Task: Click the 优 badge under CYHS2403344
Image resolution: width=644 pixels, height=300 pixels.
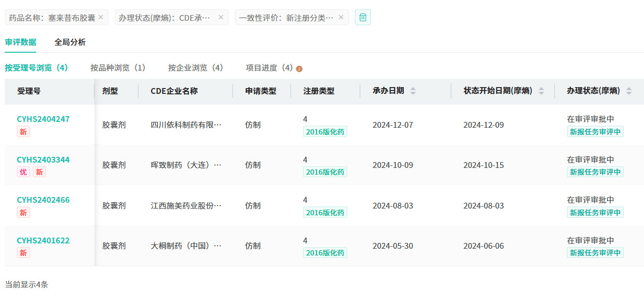Action: (23, 172)
